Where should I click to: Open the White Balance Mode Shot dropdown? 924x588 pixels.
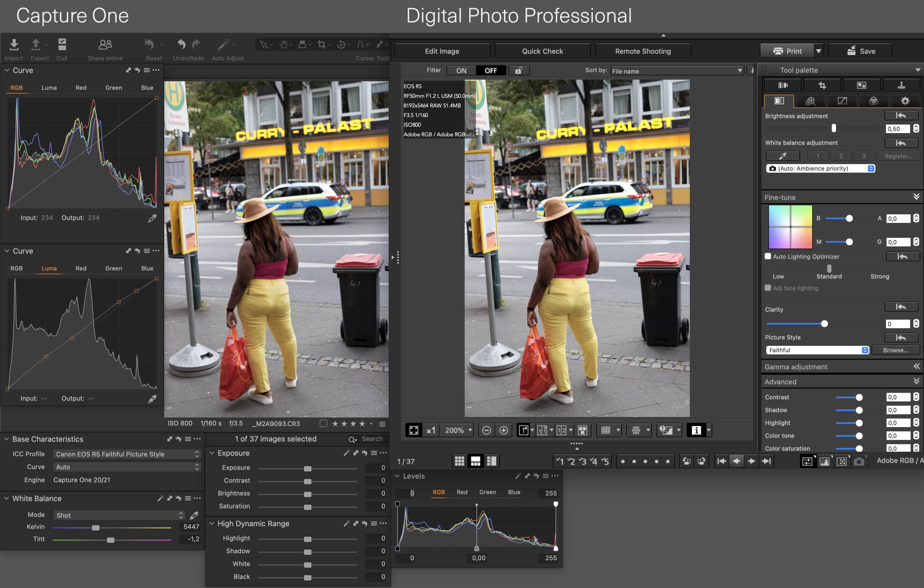pyautogui.click(x=119, y=515)
